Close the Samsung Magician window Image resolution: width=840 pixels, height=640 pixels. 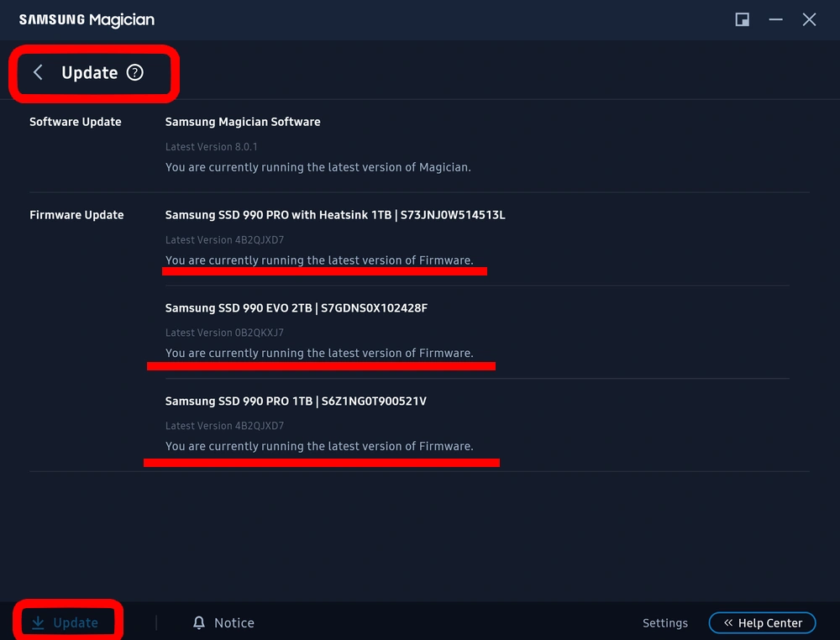[x=809, y=20]
